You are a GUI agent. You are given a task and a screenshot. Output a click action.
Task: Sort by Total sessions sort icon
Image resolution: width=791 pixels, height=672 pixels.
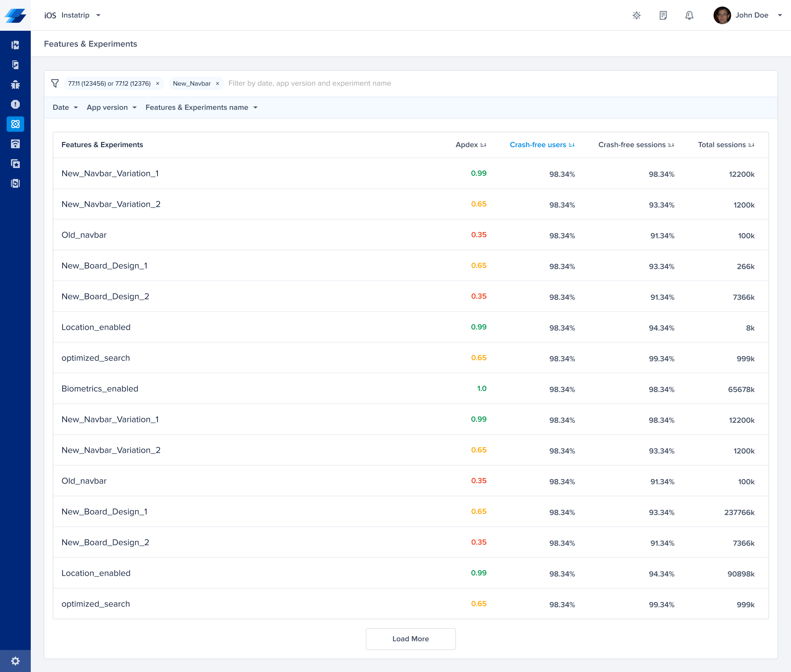pyautogui.click(x=751, y=145)
